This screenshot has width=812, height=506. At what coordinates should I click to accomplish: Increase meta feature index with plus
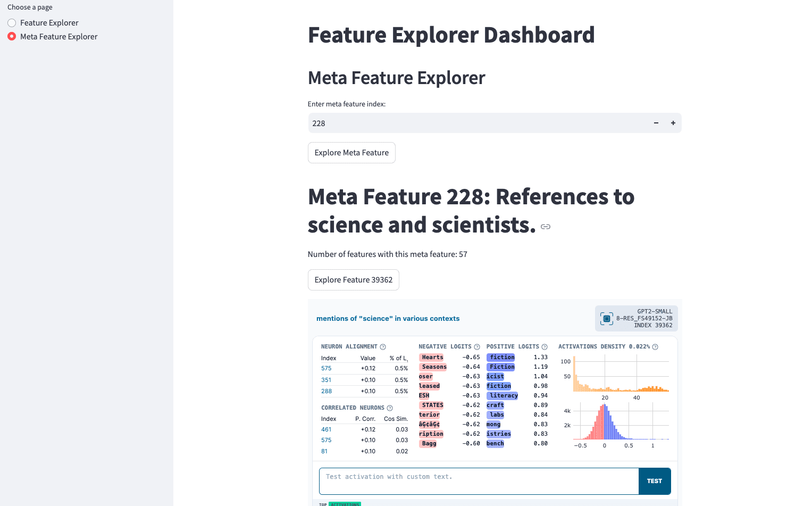(673, 123)
